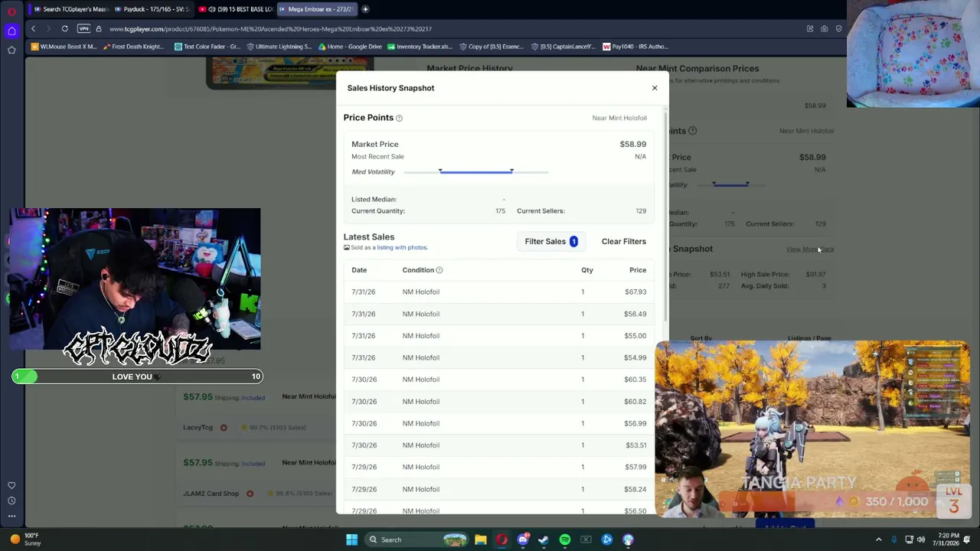
Task: Click the info icon in the background Price Points panel
Action: [692, 131]
